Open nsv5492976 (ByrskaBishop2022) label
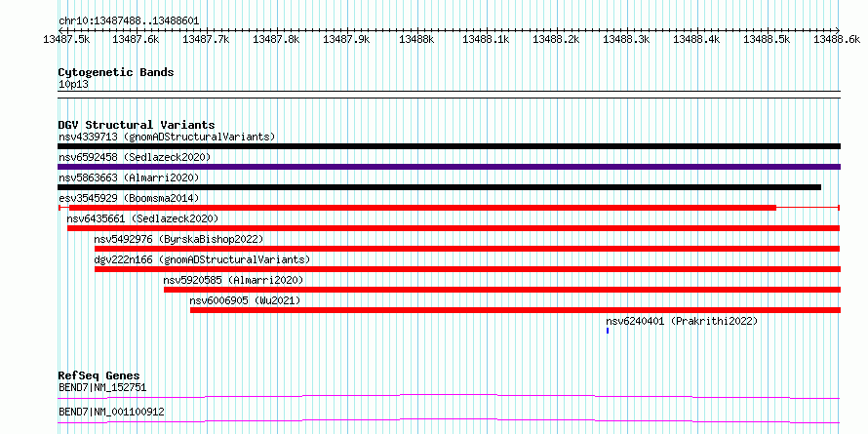The image size is (868, 434). click(178, 239)
